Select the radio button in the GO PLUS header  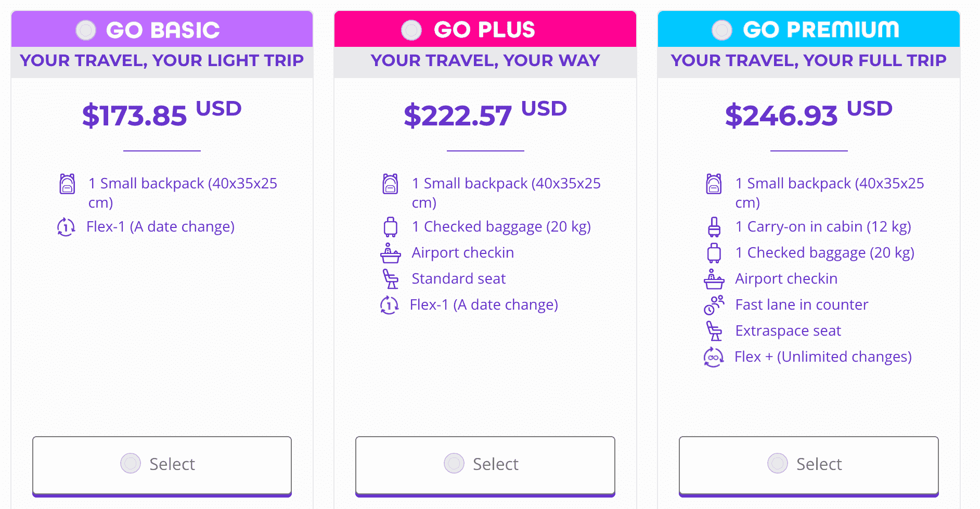tap(411, 30)
